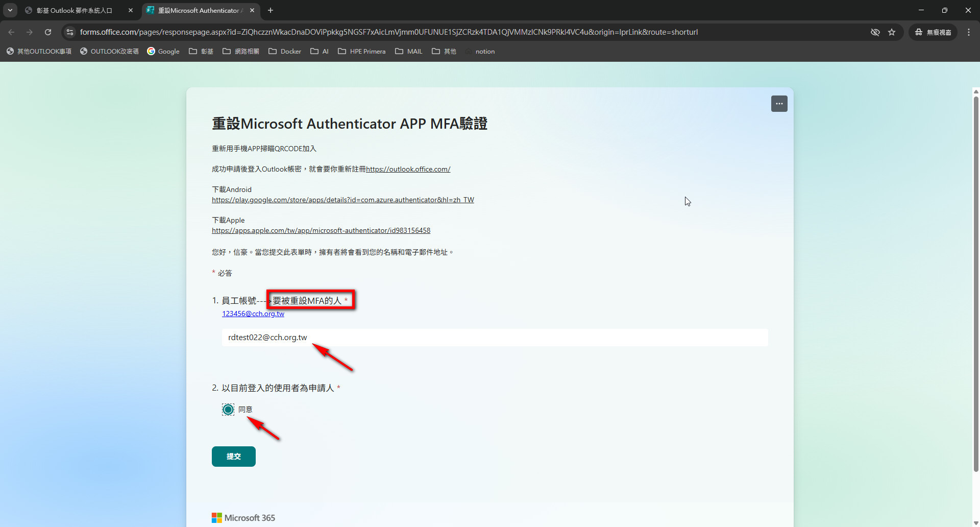This screenshot has height=527, width=980.
Task: Select the 同意 radio button
Action: [228, 410]
